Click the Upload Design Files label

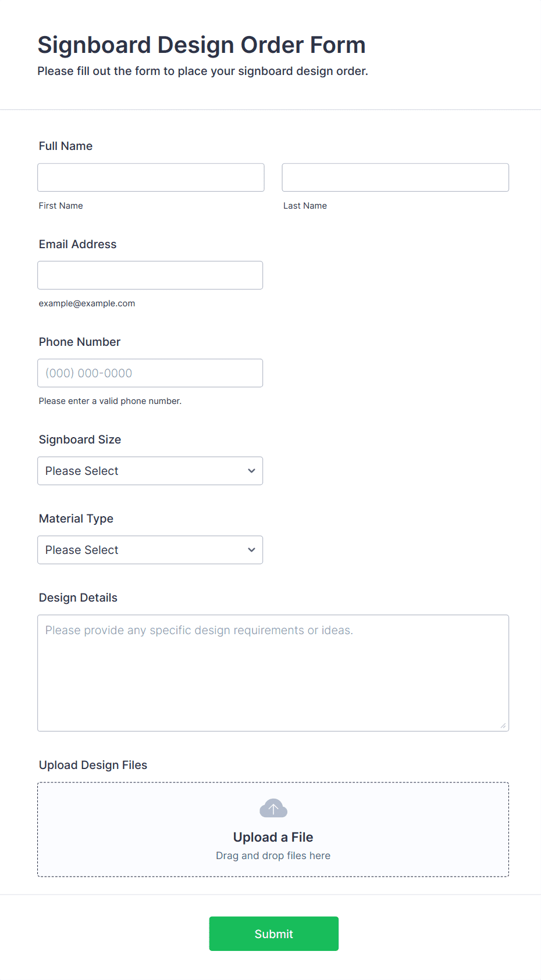(x=93, y=765)
